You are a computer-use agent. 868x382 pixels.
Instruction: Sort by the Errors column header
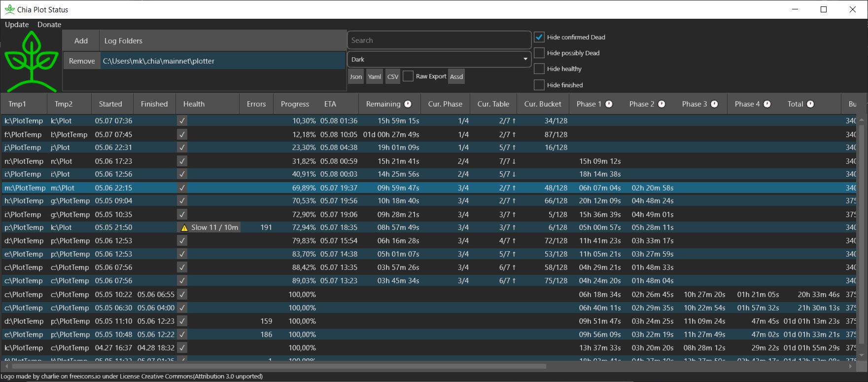(256, 104)
